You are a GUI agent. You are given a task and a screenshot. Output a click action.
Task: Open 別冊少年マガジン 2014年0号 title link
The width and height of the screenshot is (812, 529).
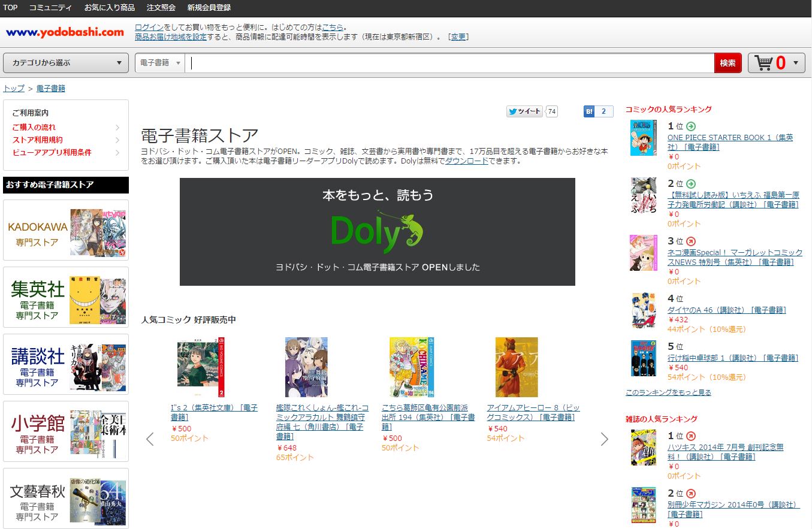pos(733,510)
